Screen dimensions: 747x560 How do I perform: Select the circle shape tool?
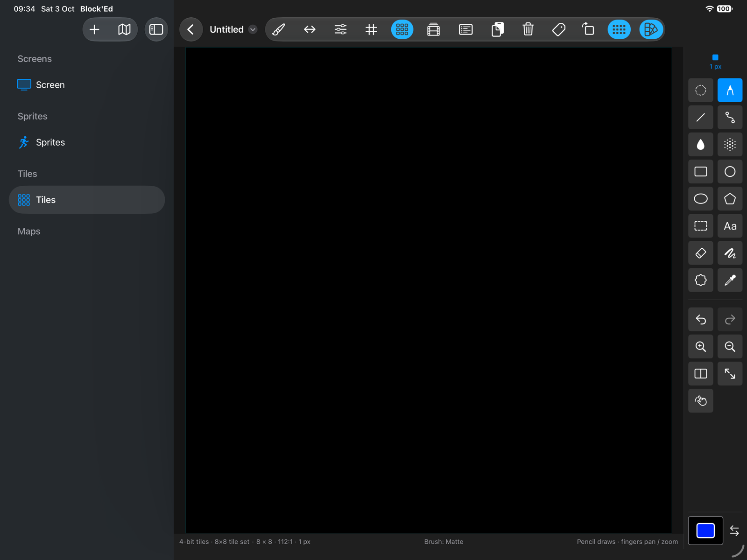[x=730, y=172]
